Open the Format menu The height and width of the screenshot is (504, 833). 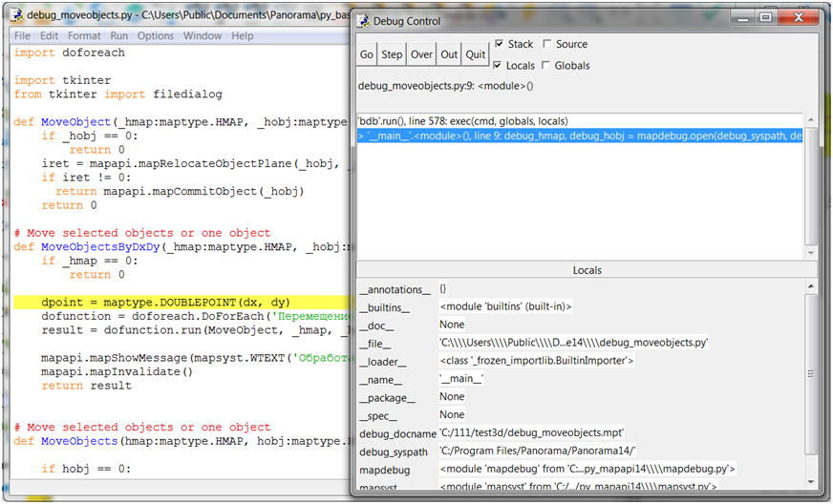(x=84, y=36)
